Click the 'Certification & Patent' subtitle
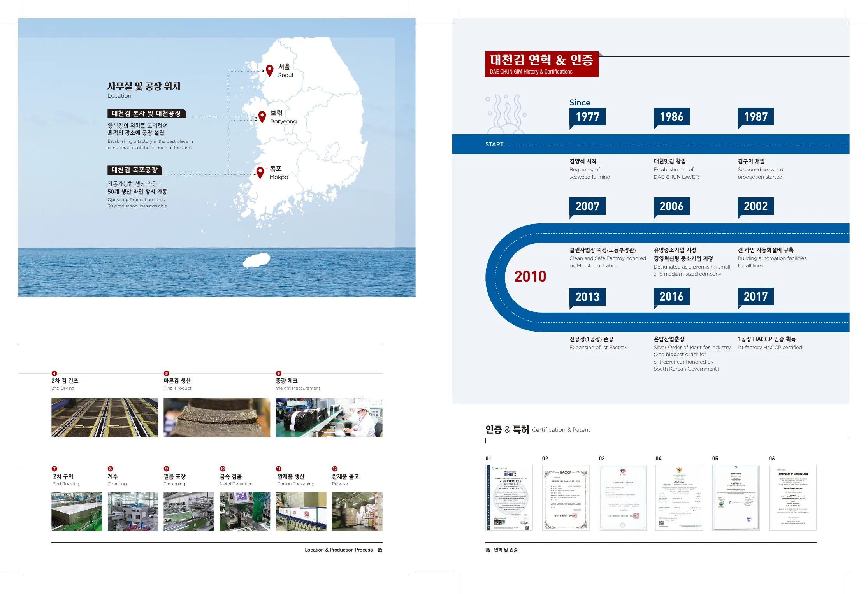Image resolution: width=868 pixels, height=594 pixels. coord(561,430)
